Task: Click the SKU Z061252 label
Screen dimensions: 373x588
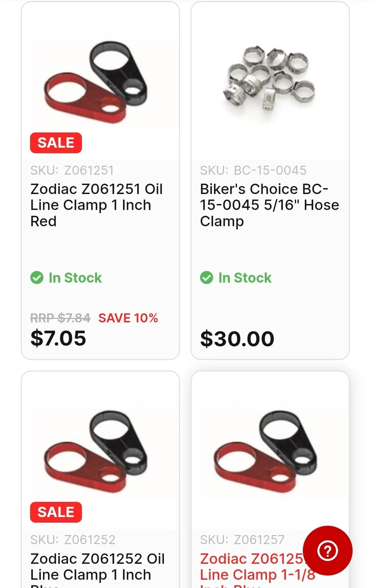Action: click(73, 539)
